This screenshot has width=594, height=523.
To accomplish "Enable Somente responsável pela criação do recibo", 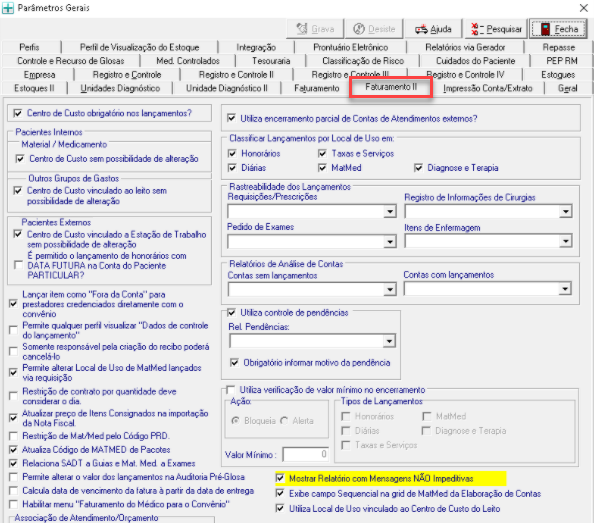I will tap(13, 351).
